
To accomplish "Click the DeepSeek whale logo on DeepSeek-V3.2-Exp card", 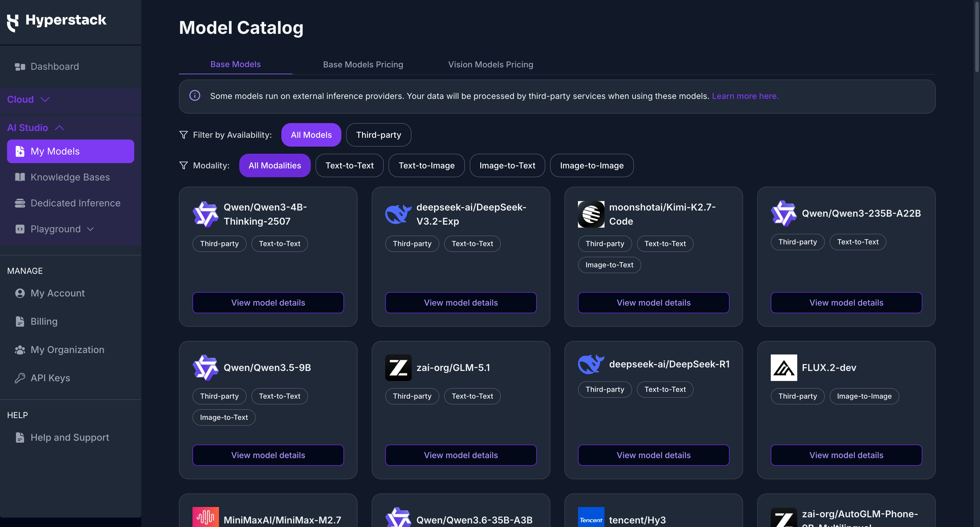I will (398, 214).
